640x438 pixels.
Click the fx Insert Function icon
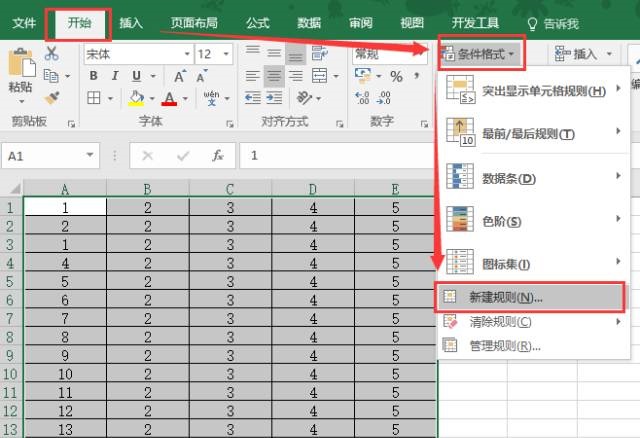218,156
